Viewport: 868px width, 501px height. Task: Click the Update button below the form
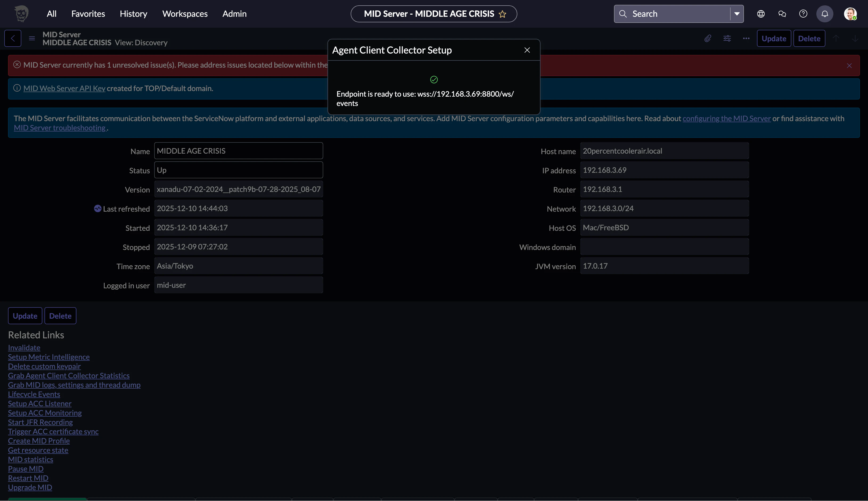(25, 315)
